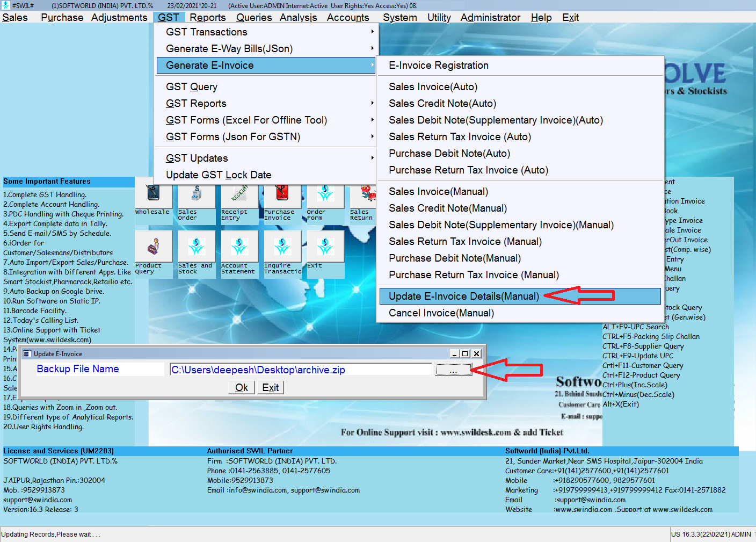Expand GST Forms (Excel For Offline Tool)

point(266,120)
